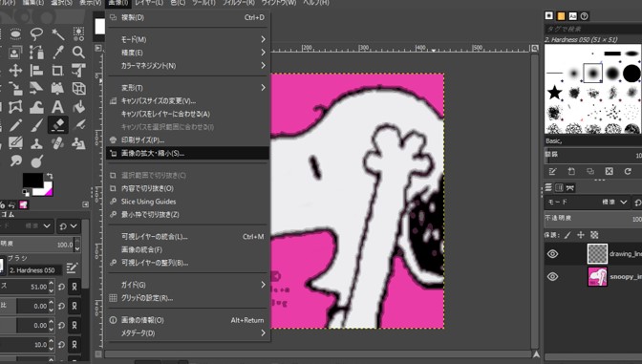Viewport: 642px width, 364px height.
Task: Choose 画像の拡大・縮小(S)... menu item
Action: click(x=187, y=154)
